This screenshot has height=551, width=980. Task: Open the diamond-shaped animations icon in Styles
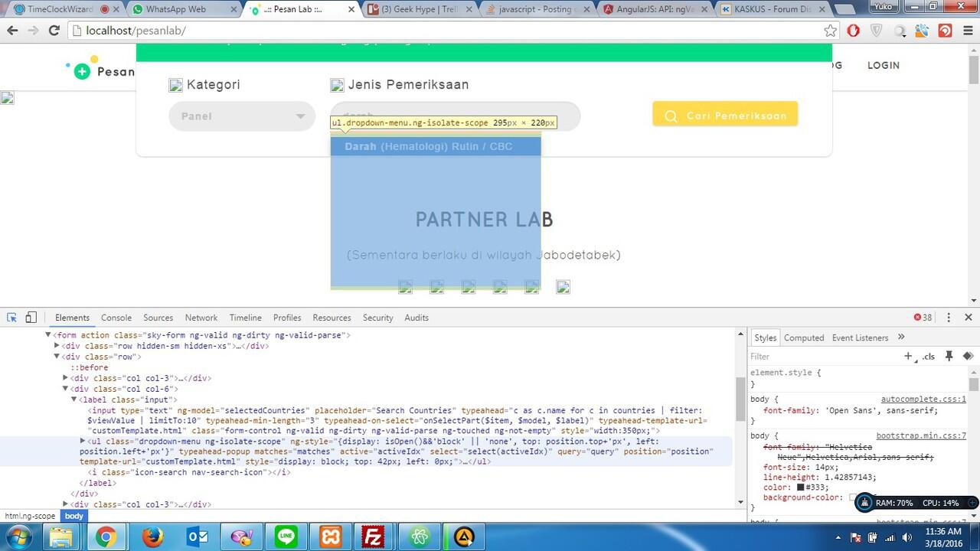(968, 356)
